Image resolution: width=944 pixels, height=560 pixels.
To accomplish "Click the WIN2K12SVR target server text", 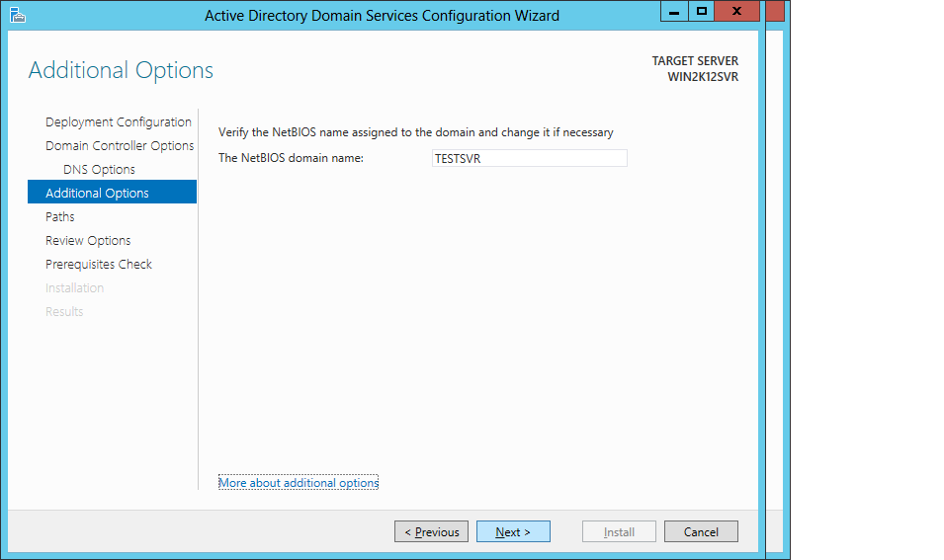I will [703, 77].
